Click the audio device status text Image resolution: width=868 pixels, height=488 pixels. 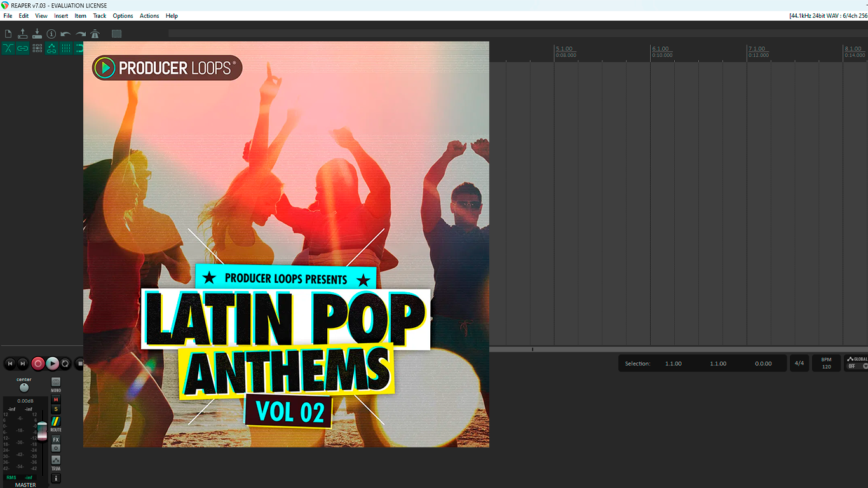tap(828, 16)
